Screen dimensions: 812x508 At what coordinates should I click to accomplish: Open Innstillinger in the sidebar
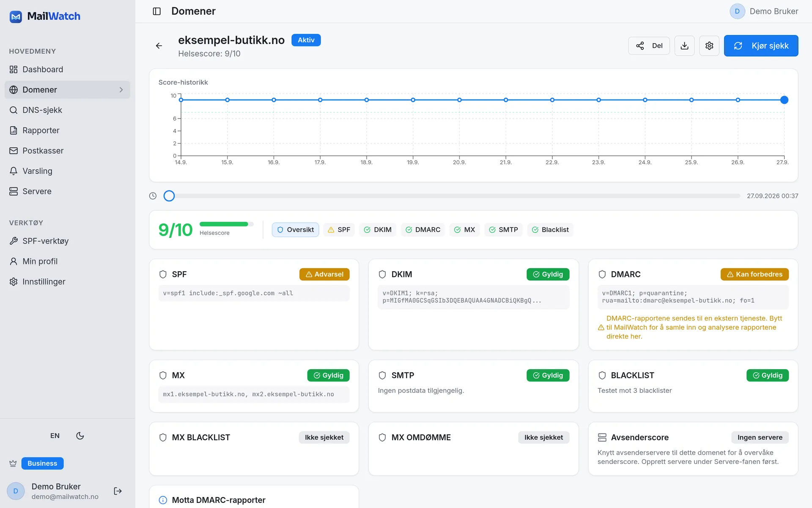68,282
